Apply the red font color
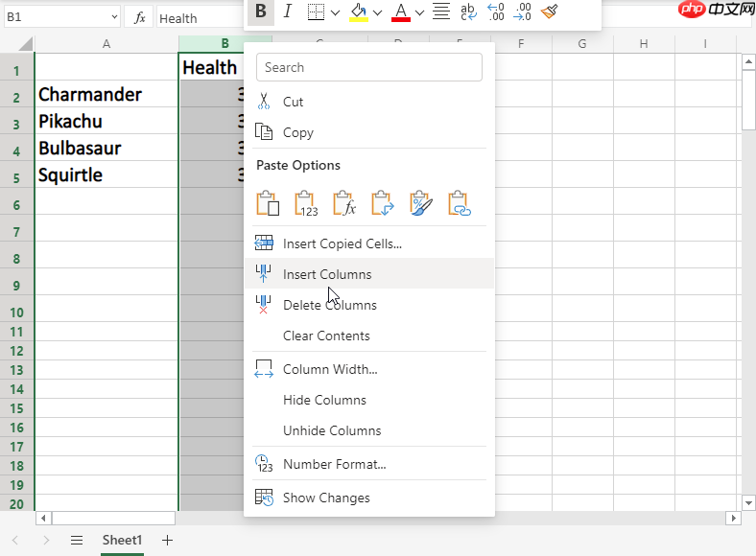Screen dimensions: 756x556 point(401,12)
